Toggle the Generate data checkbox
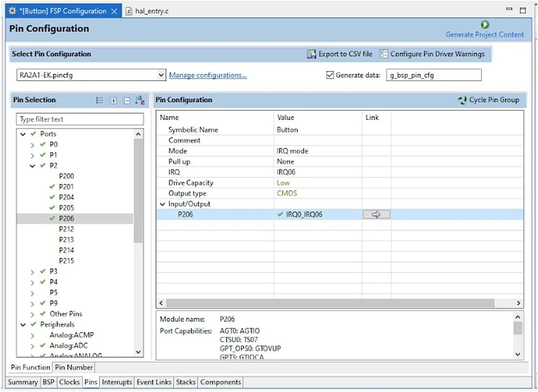This screenshot has height=392, width=538. click(x=330, y=75)
